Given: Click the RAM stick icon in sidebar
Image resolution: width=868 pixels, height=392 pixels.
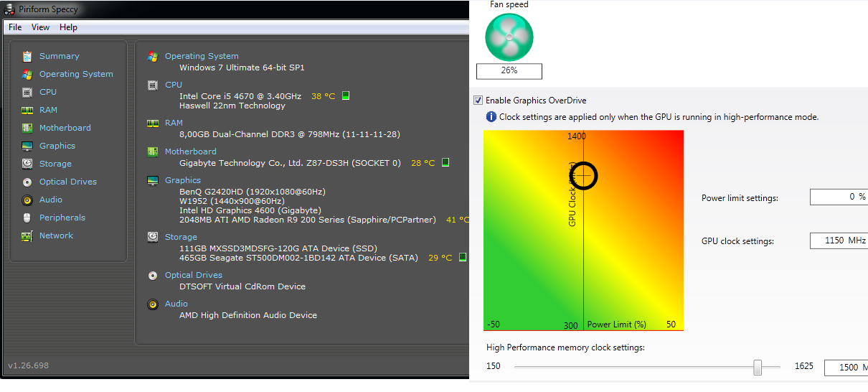Looking at the screenshot, I should pos(27,110).
